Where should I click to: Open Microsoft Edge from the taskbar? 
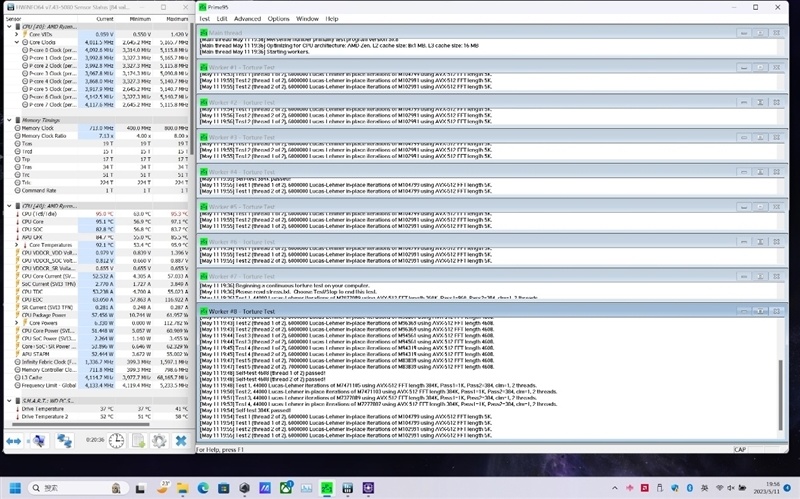tap(203, 488)
